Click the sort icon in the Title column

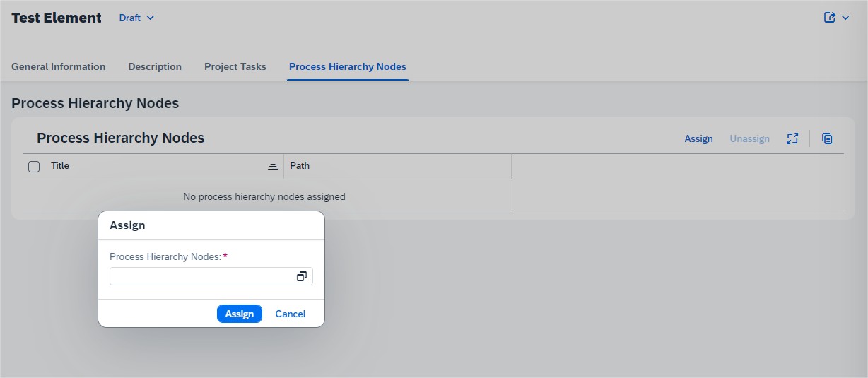click(273, 167)
